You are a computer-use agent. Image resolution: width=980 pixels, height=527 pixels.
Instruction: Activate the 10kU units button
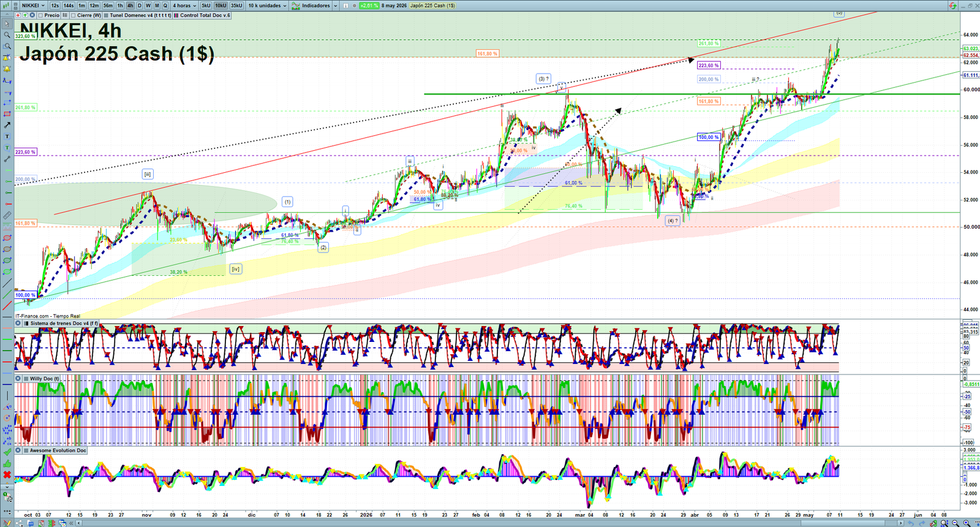click(x=221, y=6)
